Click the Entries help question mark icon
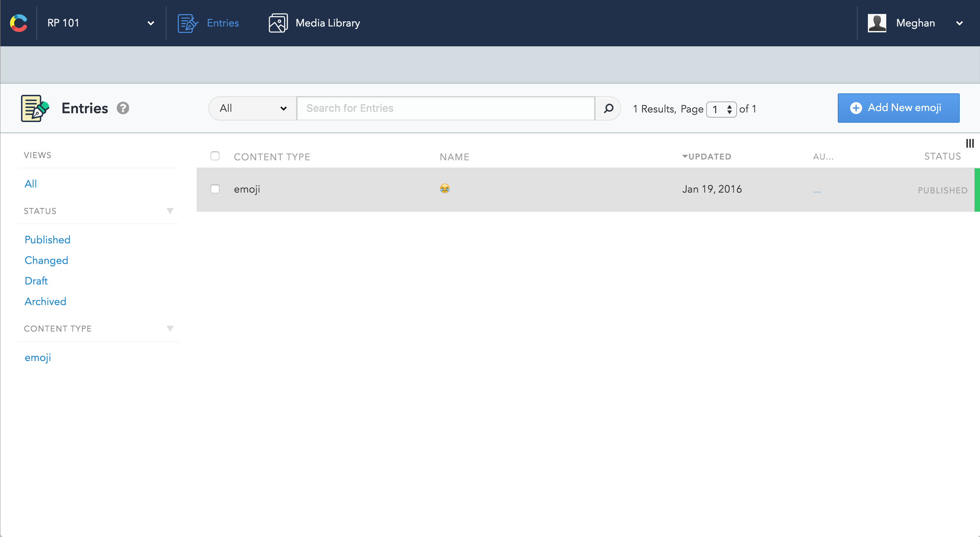This screenshot has width=980, height=537. click(123, 108)
